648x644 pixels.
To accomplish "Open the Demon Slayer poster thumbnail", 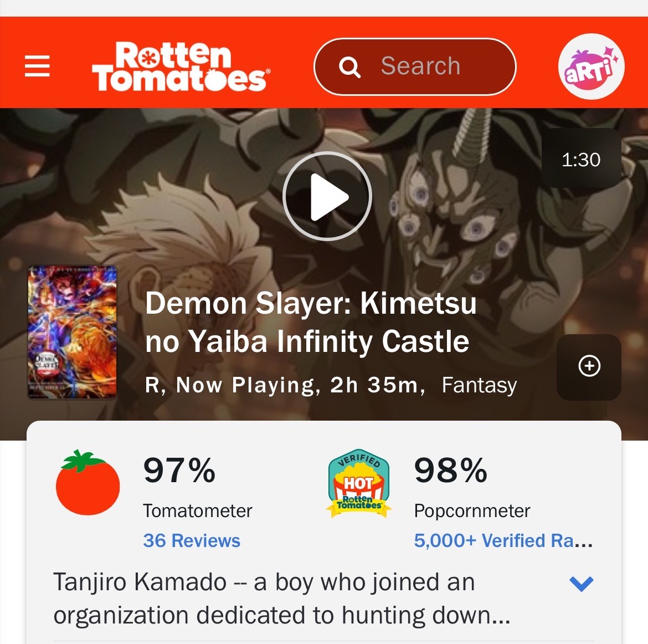I will (x=73, y=333).
